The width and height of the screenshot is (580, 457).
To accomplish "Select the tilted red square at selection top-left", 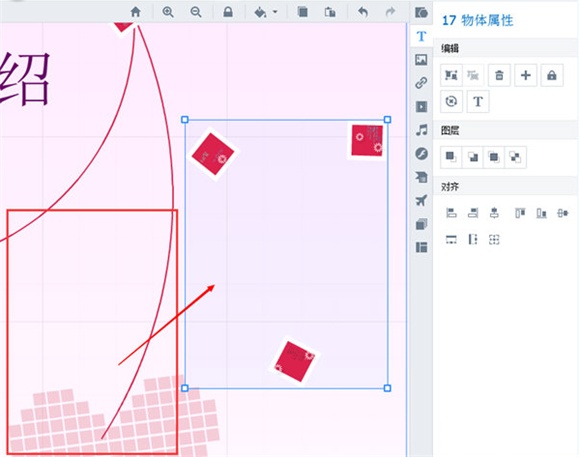I will click(x=213, y=154).
